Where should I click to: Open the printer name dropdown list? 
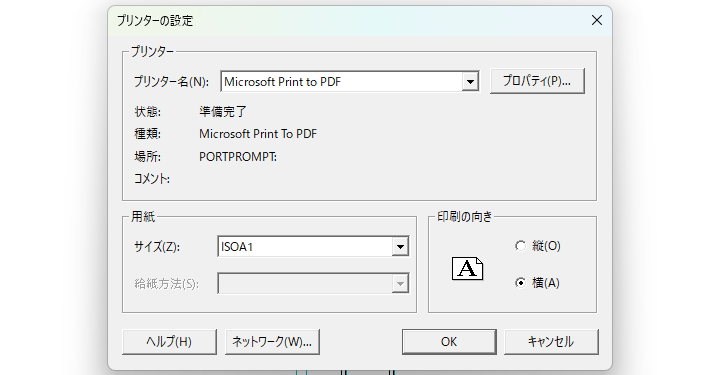470,82
